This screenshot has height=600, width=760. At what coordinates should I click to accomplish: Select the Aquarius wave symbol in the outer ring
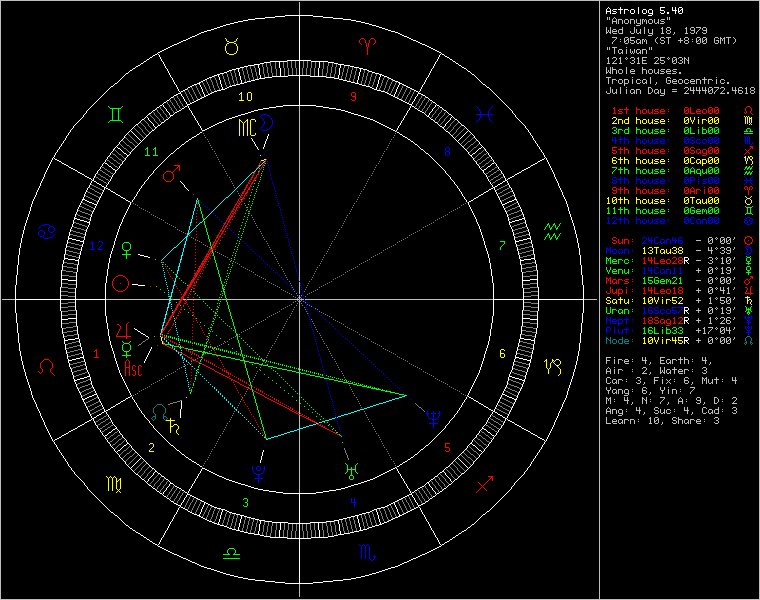[x=552, y=232]
